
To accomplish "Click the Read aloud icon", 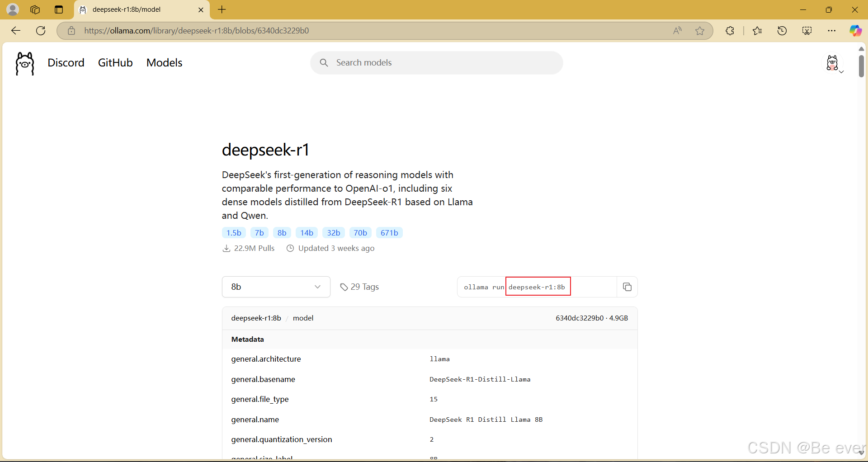I will pos(677,30).
